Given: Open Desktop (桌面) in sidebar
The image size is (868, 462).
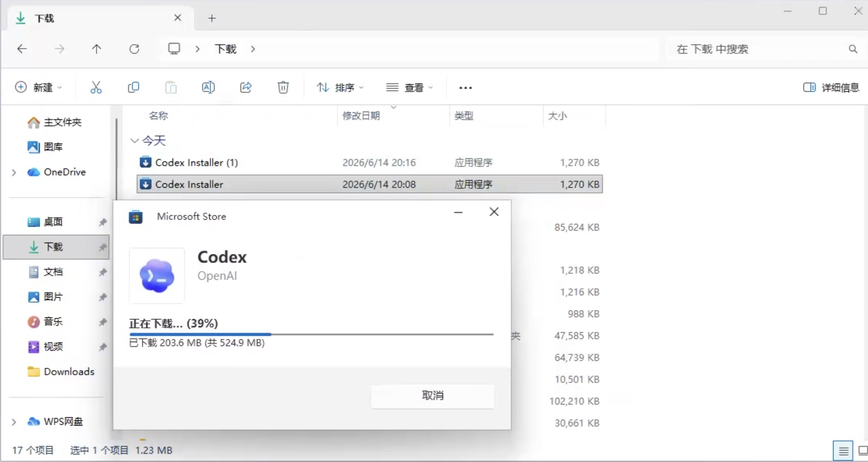Looking at the screenshot, I should tap(45, 222).
